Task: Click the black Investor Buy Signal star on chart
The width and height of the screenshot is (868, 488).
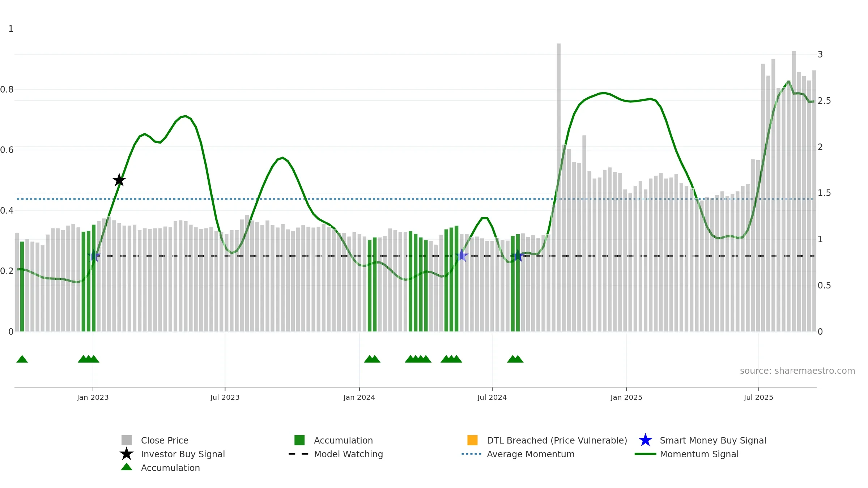Action: point(119,180)
